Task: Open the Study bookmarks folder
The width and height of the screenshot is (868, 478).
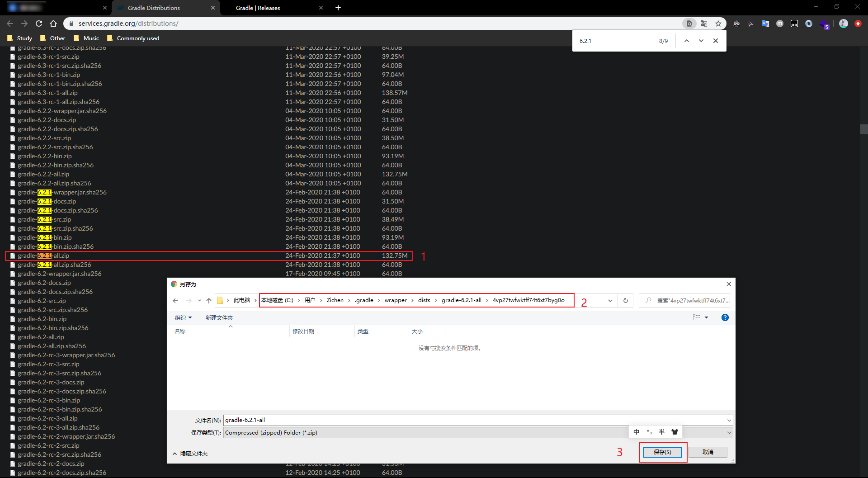Action: (19, 38)
